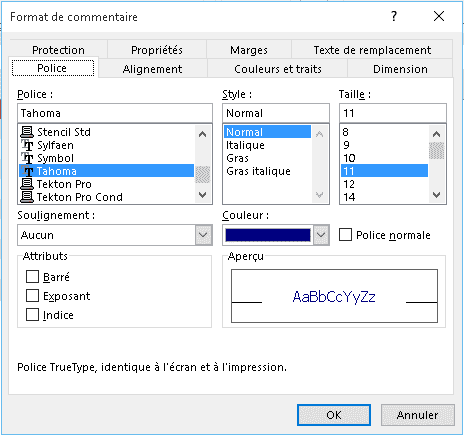
Task: Check the Police normale option
Action: (x=345, y=234)
